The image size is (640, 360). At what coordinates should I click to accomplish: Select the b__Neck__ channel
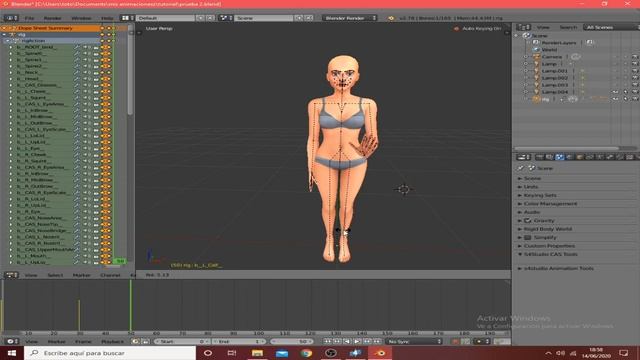[28, 72]
